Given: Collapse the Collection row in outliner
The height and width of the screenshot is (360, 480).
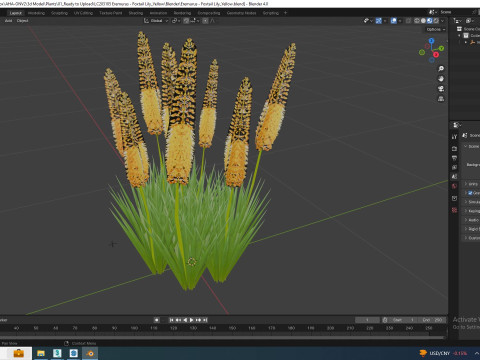Looking at the screenshot, I should coord(459,35).
